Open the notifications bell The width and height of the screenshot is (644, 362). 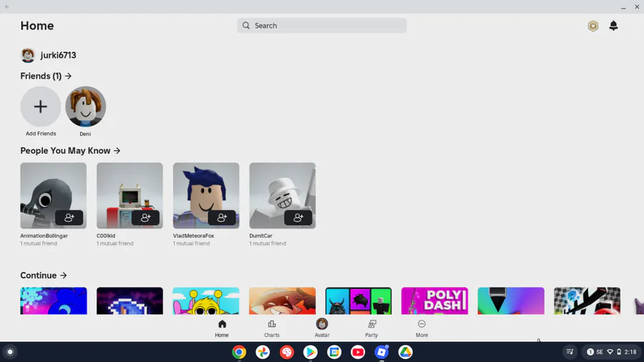613,26
